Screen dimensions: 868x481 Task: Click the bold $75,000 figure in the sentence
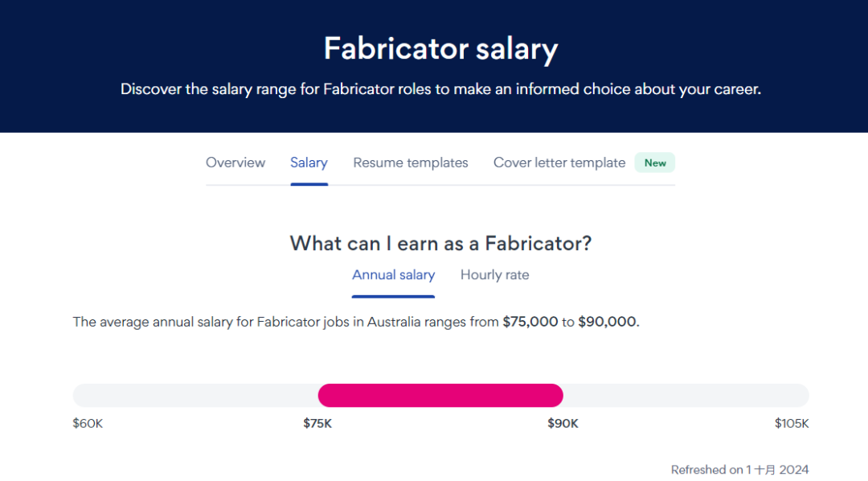530,322
